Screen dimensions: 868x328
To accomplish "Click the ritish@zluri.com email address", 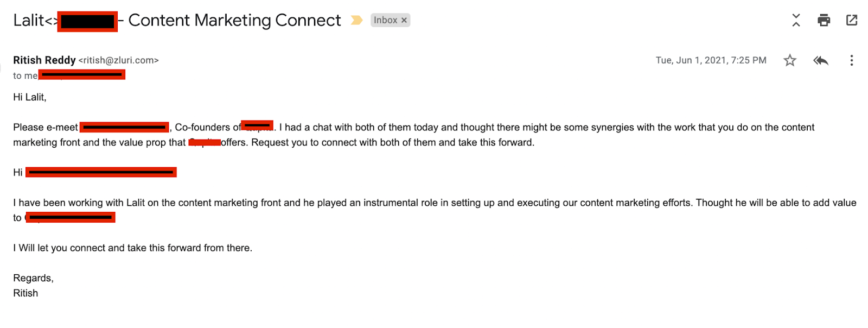I will click(118, 60).
